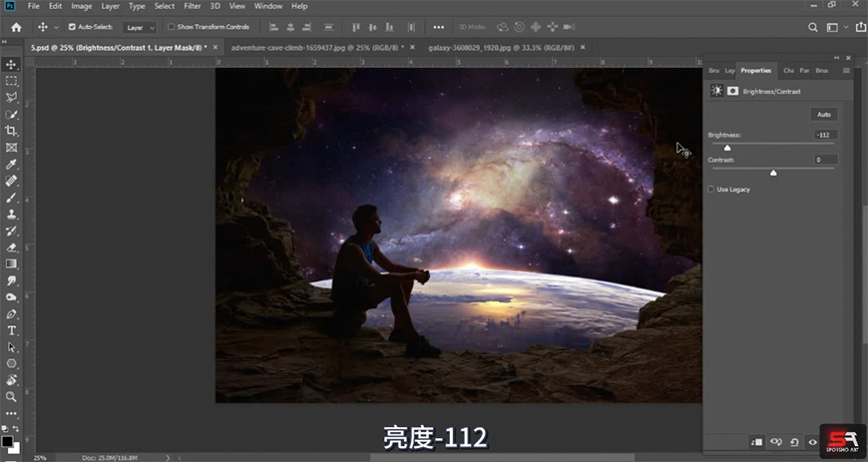Image resolution: width=868 pixels, height=462 pixels.
Task: Select the Spot Healing Brush tool
Action: pos(11,181)
